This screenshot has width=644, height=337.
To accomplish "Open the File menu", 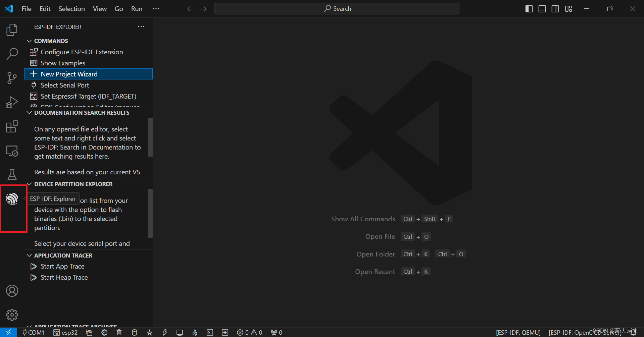I will coord(27,9).
